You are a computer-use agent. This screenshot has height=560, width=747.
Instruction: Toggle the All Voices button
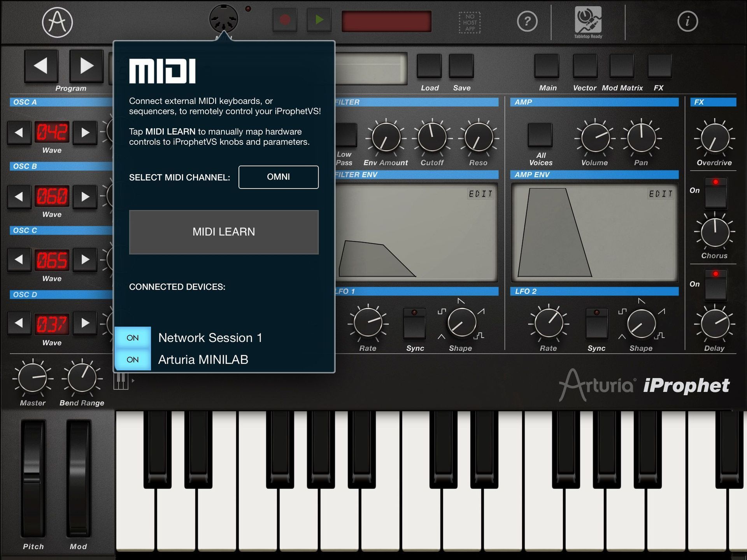pyautogui.click(x=540, y=135)
